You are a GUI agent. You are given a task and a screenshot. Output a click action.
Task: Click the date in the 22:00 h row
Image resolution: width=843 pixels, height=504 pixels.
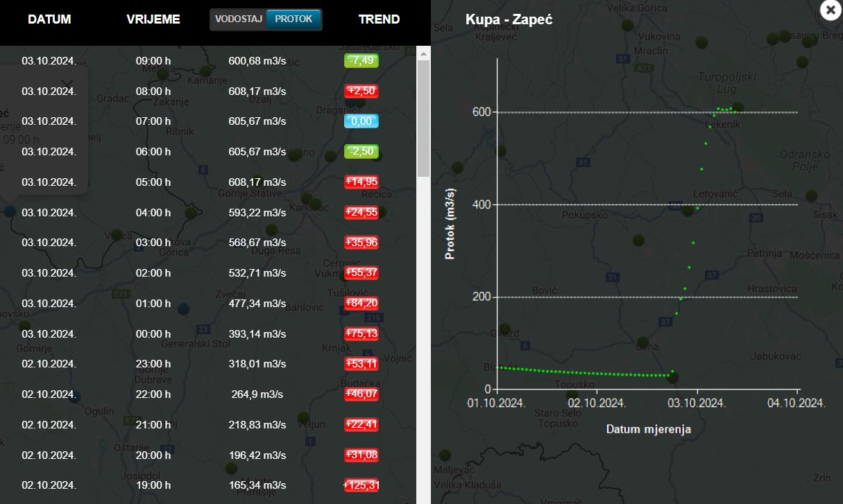click(49, 394)
